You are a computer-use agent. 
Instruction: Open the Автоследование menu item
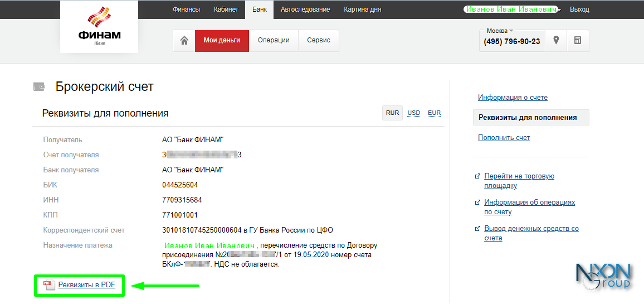click(x=305, y=9)
